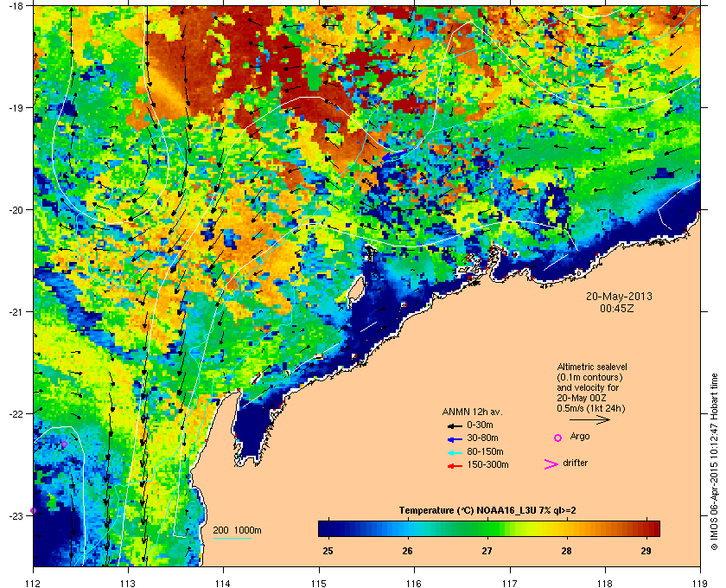Click the red 150-300m legend arrow
Screen dimensions: 726x588
pyautogui.click(x=455, y=466)
